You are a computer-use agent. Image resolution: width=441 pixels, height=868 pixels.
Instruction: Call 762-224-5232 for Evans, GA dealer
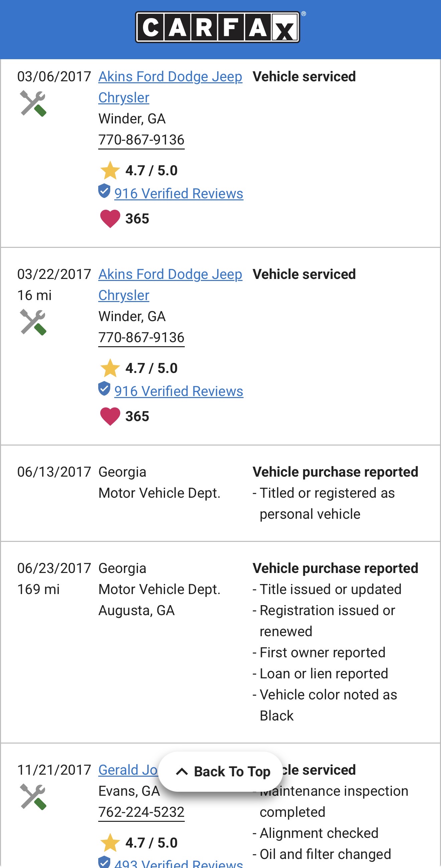point(141,812)
